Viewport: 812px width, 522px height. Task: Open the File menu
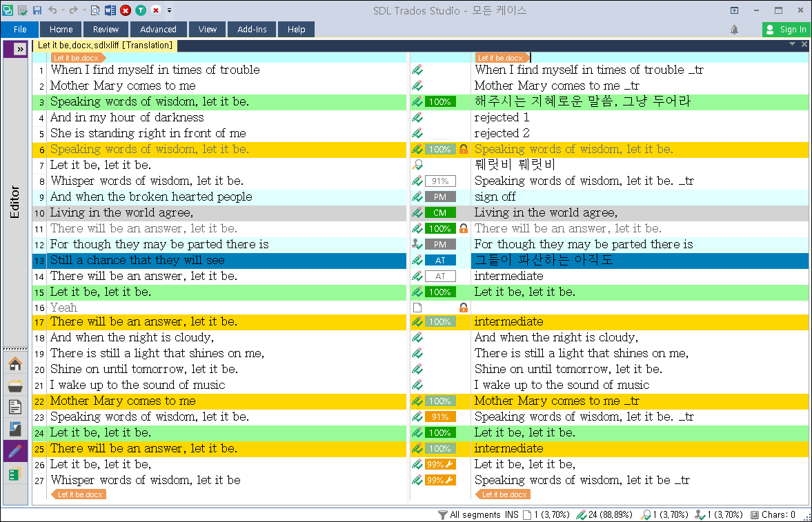[x=20, y=30]
